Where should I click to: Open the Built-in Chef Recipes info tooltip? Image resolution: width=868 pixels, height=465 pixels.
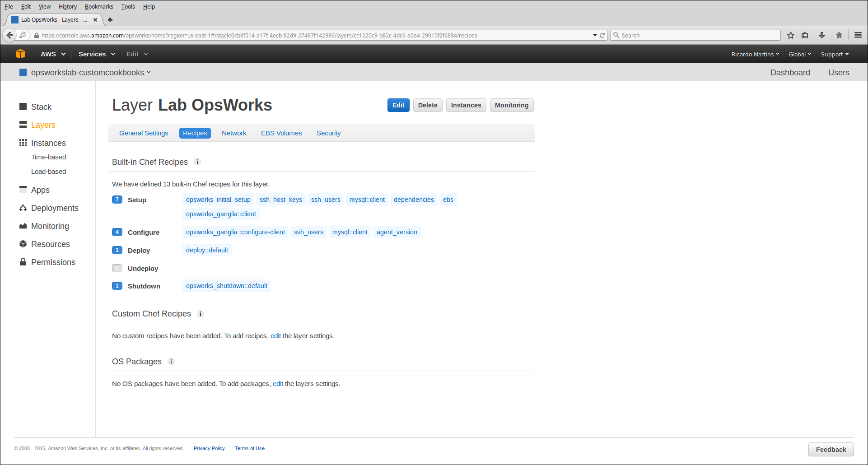197,162
